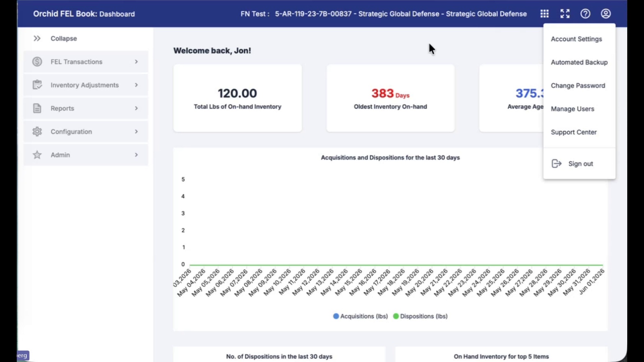Click the star icon beside Admin
The image size is (644, 362).
37,155
